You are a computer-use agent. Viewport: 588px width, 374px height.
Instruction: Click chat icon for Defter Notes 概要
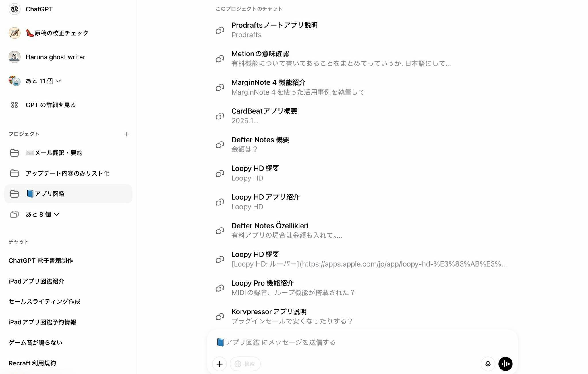point(220,145)
